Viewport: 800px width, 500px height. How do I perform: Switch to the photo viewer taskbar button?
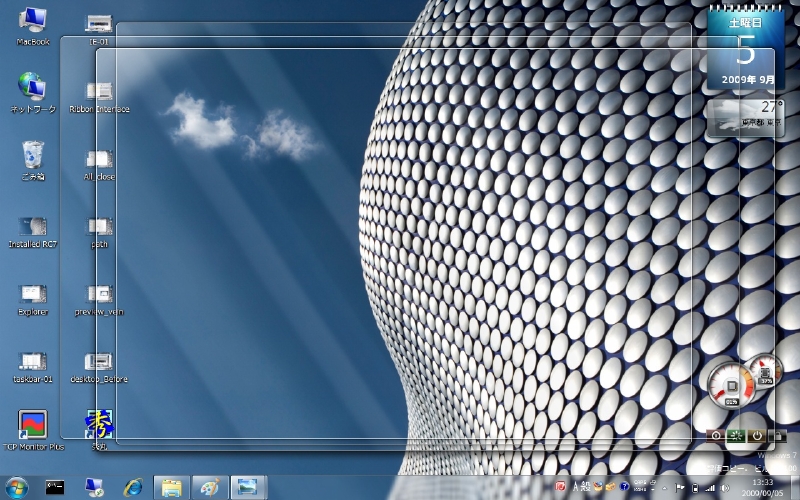248,488
